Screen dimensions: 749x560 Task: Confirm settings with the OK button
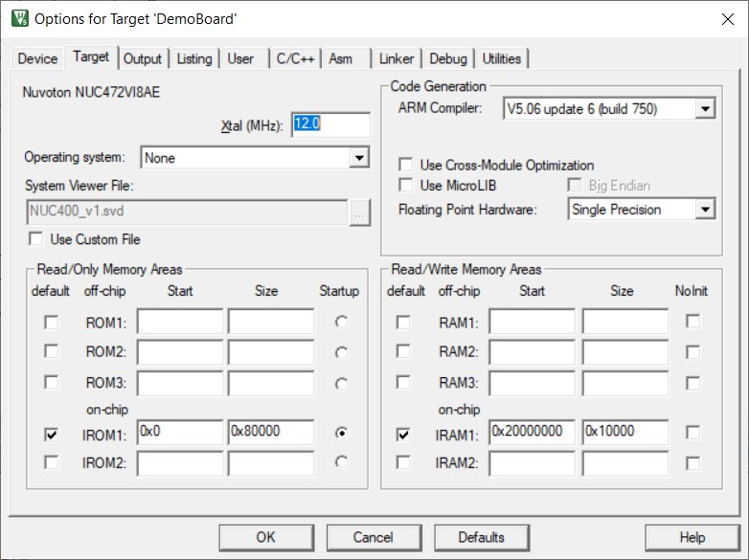[x=266, y=538]
